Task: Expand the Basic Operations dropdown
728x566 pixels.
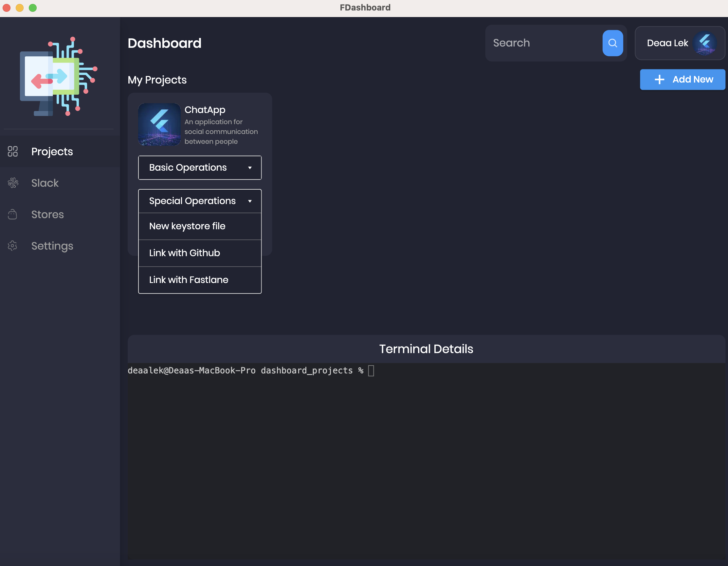Action: [x=200, y=167]
